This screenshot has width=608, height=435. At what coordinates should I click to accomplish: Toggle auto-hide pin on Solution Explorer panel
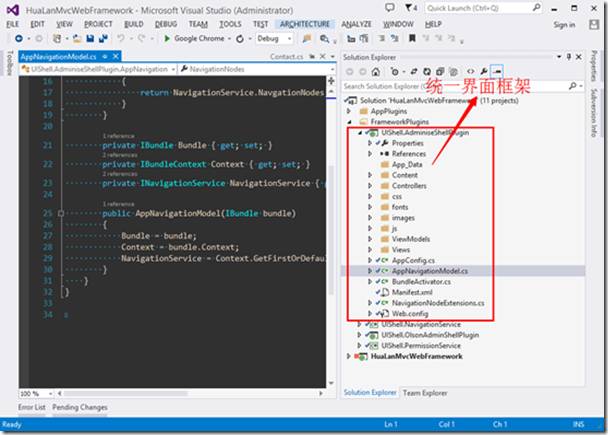(x=569, y=57)
